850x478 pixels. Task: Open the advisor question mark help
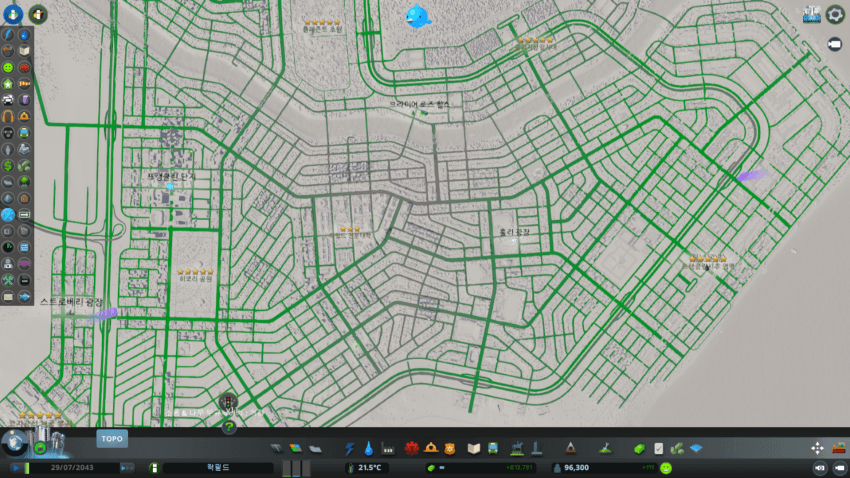229,427
